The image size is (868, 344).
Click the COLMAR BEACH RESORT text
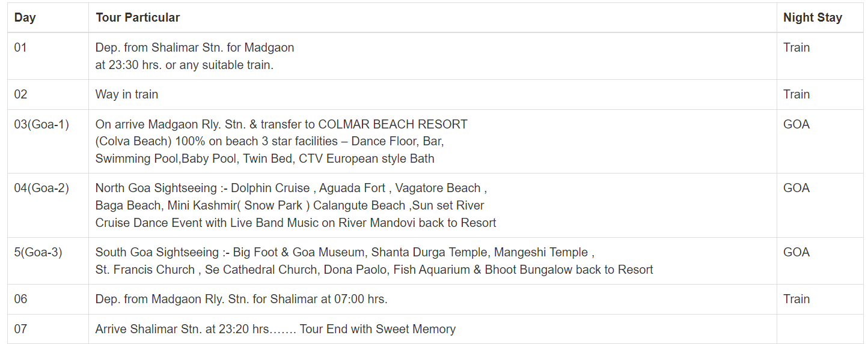(x=393, y=125)
